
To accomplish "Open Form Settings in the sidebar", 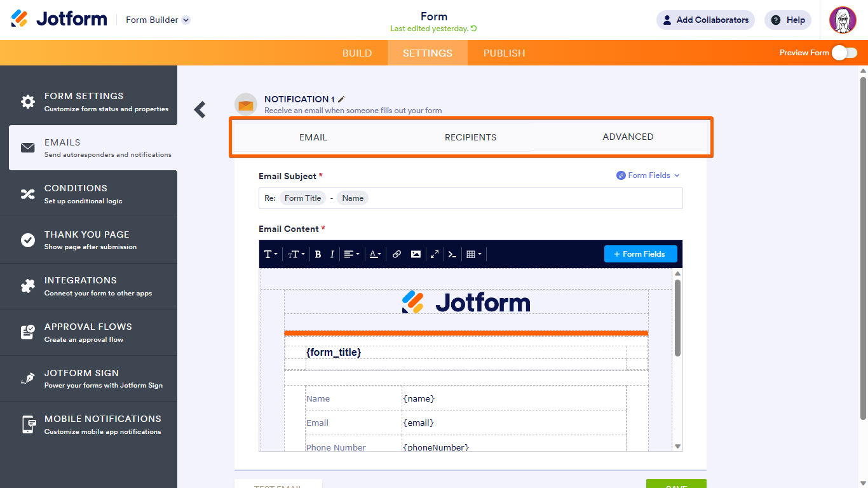I will click(89, 102).
